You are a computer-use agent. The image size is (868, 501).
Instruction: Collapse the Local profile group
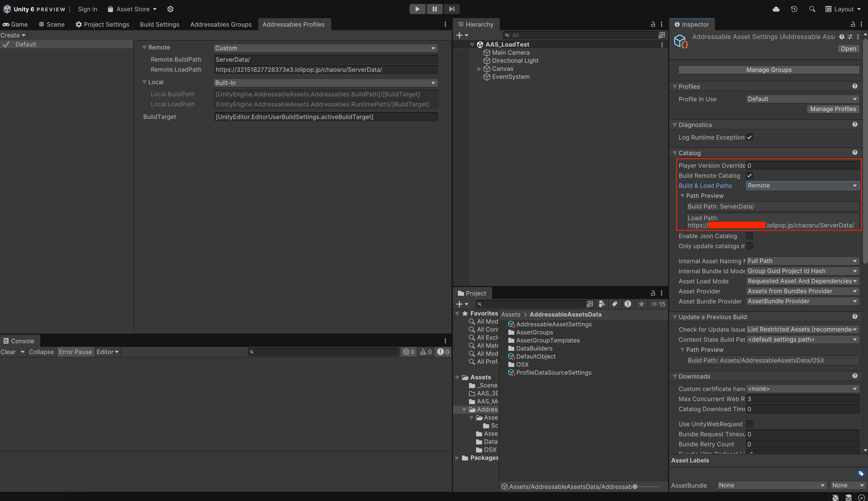click(144, 82)
